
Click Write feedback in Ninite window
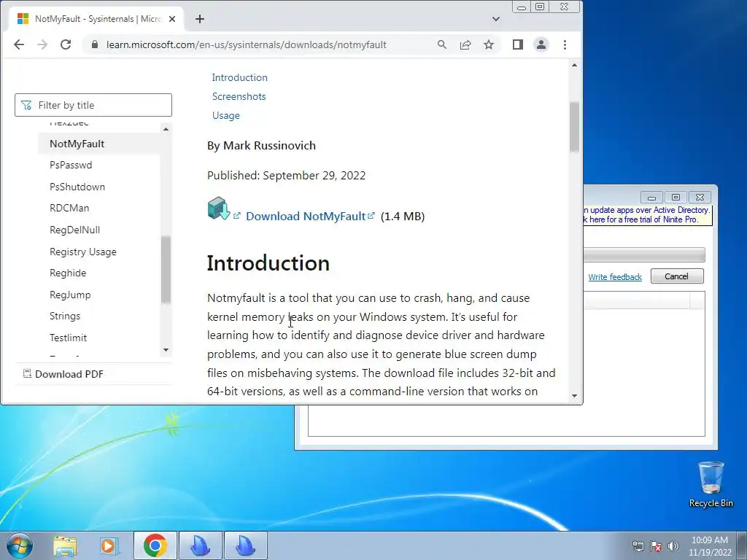pyautogui.click(x=615, y=277)
